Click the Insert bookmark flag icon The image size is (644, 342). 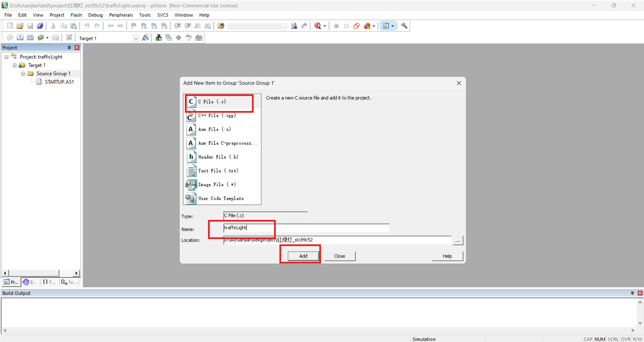pos(134,26)
